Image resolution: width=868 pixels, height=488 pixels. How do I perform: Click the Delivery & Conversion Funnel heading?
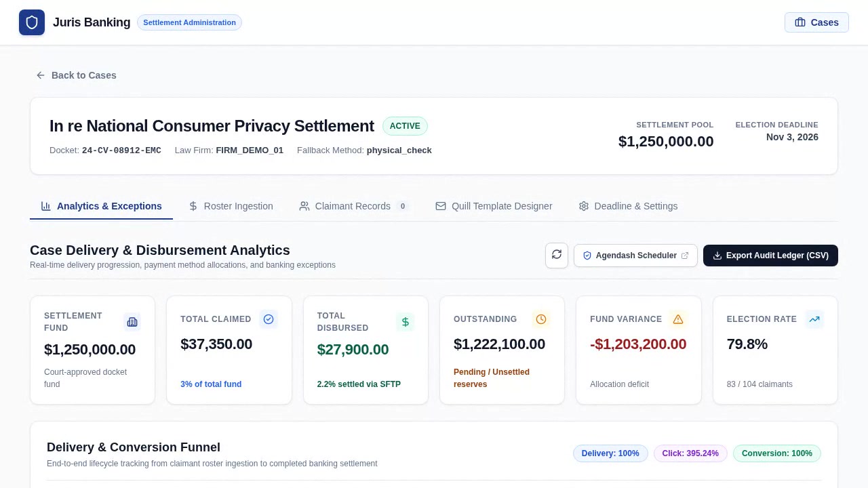(134, 447)
